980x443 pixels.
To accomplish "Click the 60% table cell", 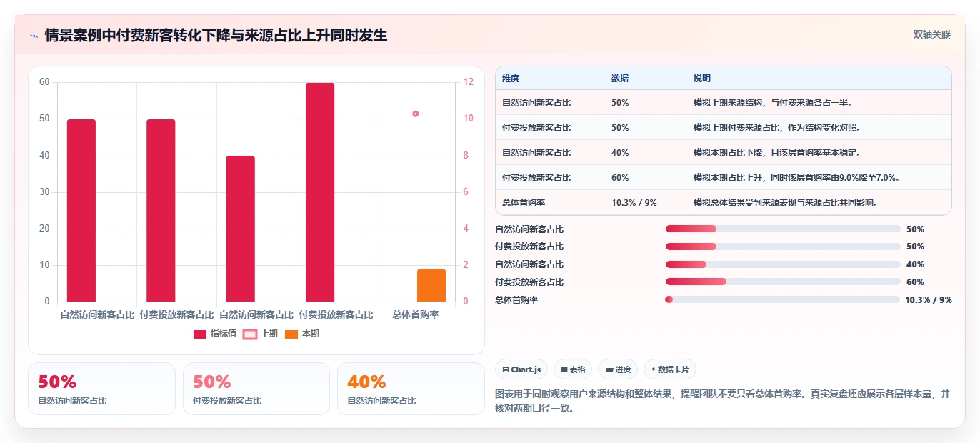I will (620, 178).
